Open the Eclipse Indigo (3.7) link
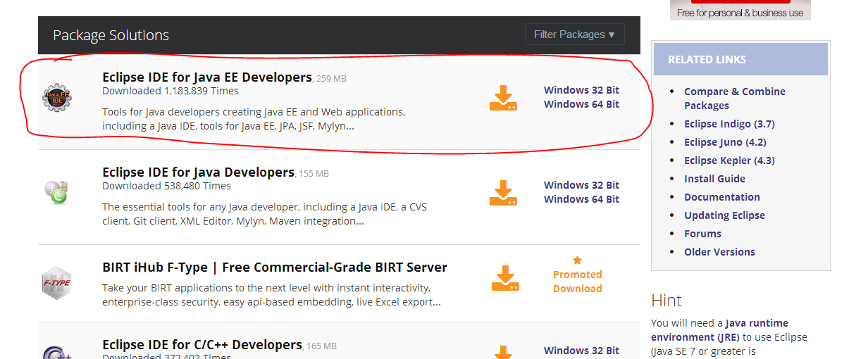 729,124
